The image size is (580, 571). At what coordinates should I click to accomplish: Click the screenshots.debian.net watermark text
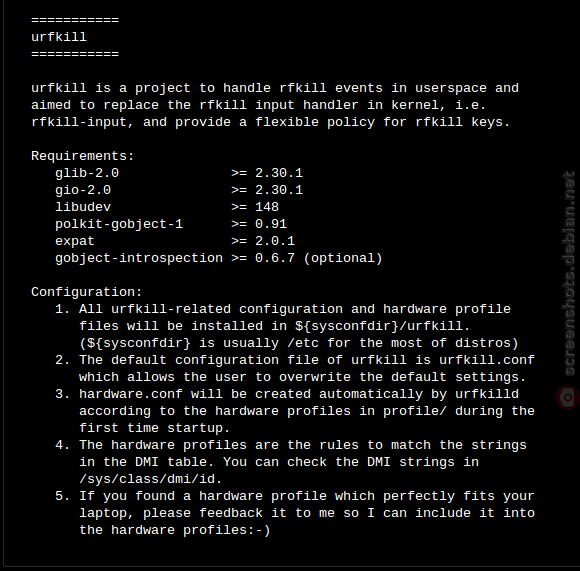(x=569, y=274)
